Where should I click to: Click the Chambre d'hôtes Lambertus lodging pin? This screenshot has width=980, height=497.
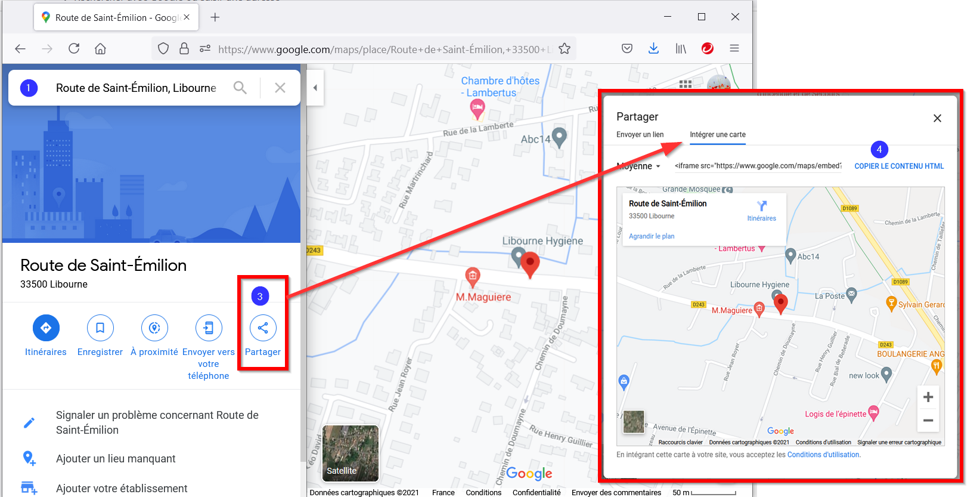[477, 109]
